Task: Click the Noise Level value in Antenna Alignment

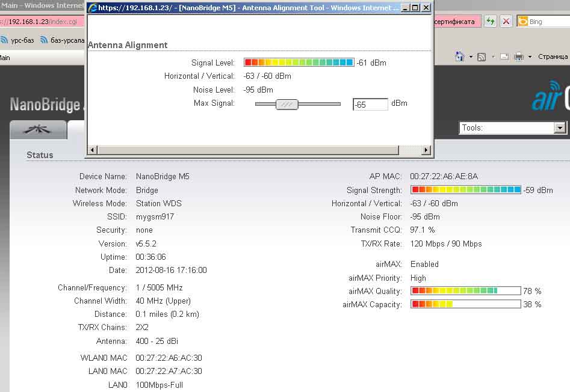Action: [258, 90]
